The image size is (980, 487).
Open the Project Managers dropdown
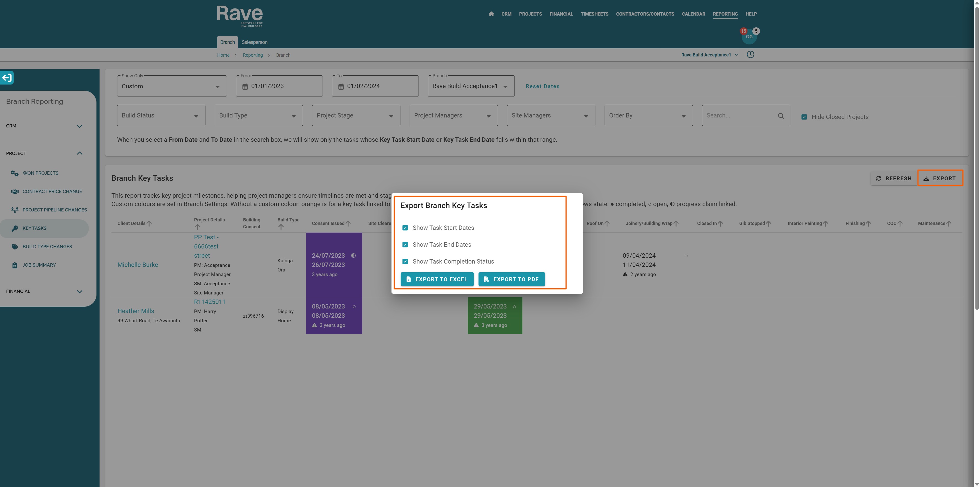click(x=453, y=115)
